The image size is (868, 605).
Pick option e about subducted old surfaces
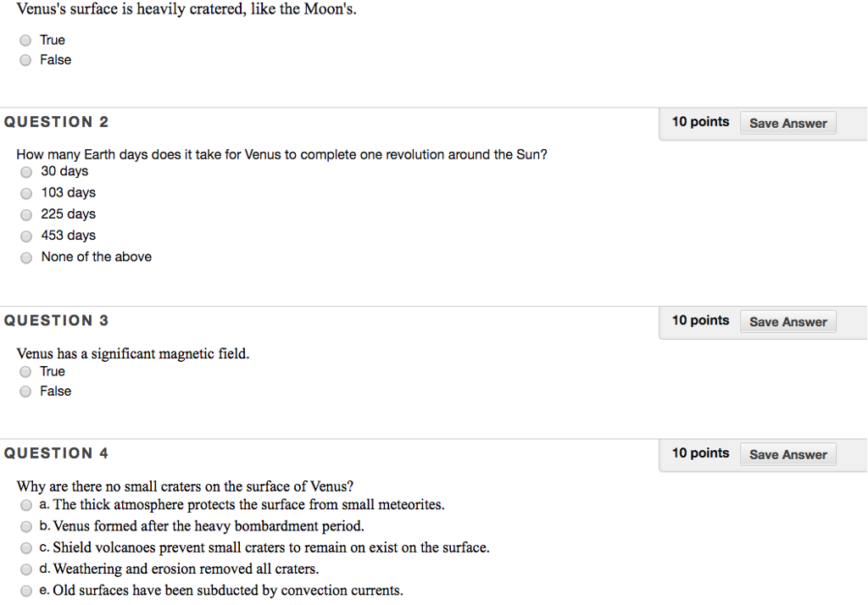point(26,591)
